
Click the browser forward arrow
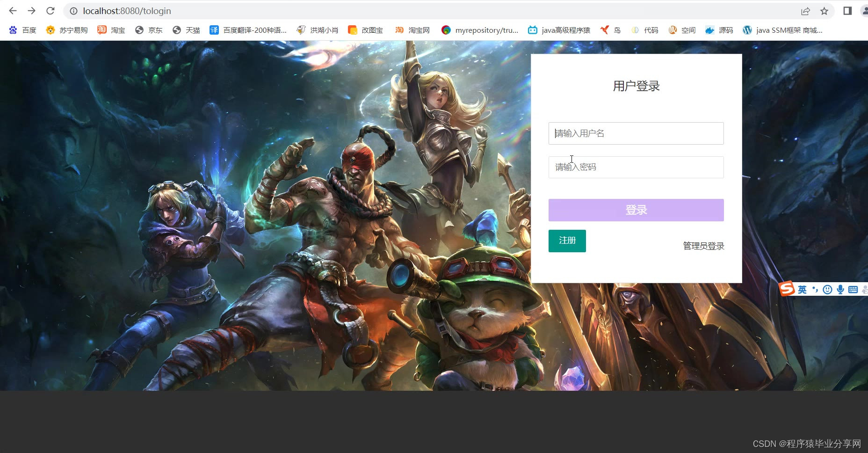tap(31, 11)
